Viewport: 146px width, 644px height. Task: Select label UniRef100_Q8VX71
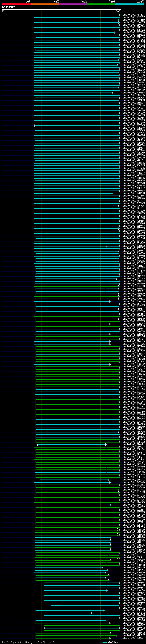pos(134,304)
